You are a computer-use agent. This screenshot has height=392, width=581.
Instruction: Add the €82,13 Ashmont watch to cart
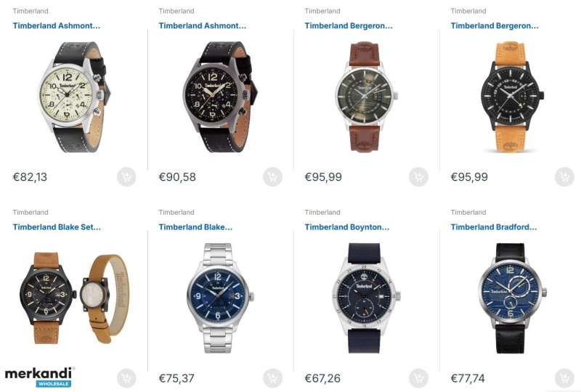126,177
